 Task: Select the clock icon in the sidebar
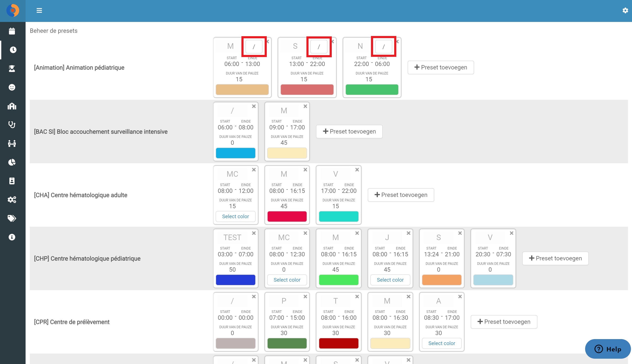point(13,50)
